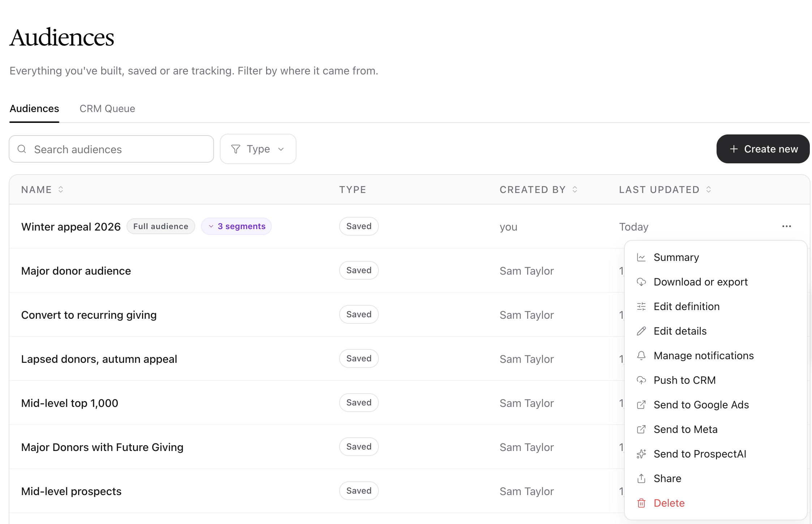The width and height of the screenshot is (812, 524).
Task: Click the Summary chart icon
Action: pos(641,257)
